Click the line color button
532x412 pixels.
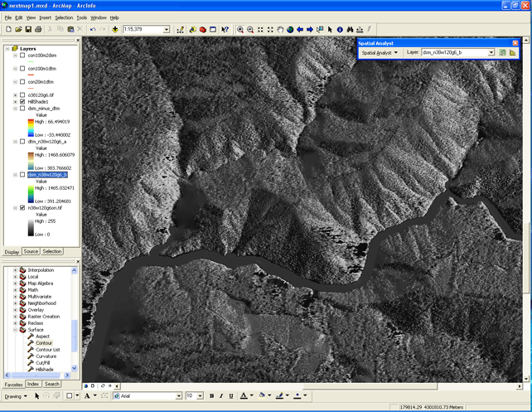(x=279, y=395)
